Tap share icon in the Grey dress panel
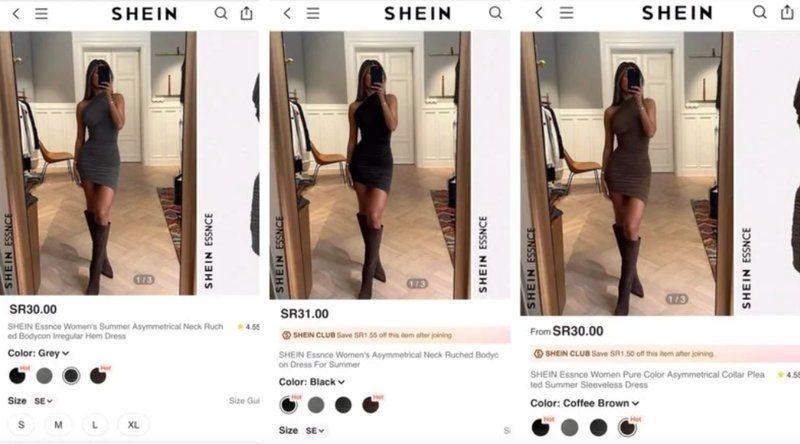 247,13
